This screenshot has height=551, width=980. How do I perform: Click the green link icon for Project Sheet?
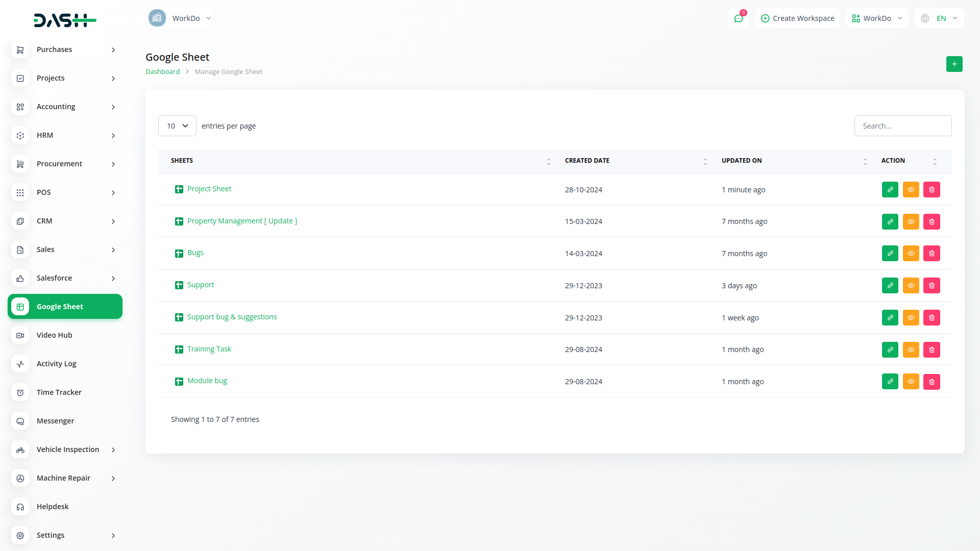tap(890, 190)
